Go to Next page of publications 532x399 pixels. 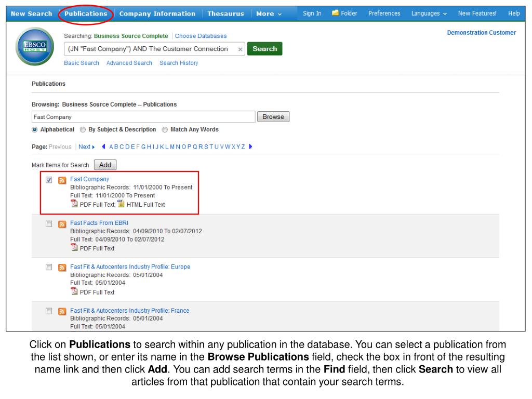coord(86,147)
